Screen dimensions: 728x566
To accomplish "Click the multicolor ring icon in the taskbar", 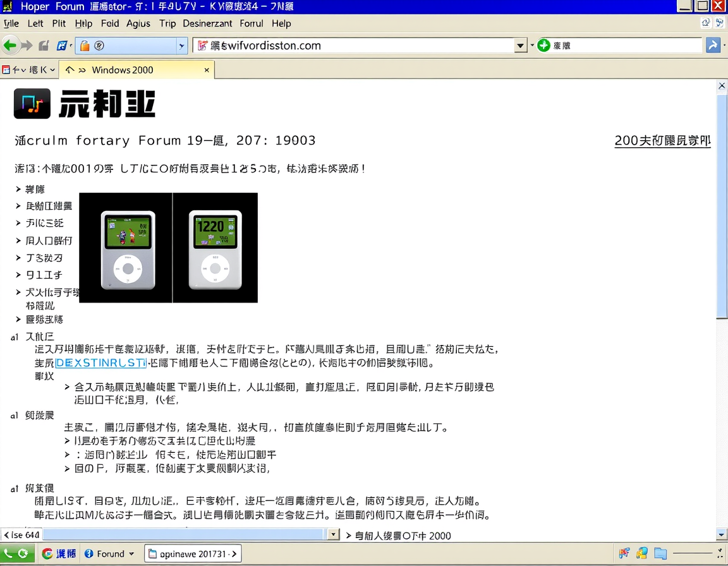I will click(47, 553).
